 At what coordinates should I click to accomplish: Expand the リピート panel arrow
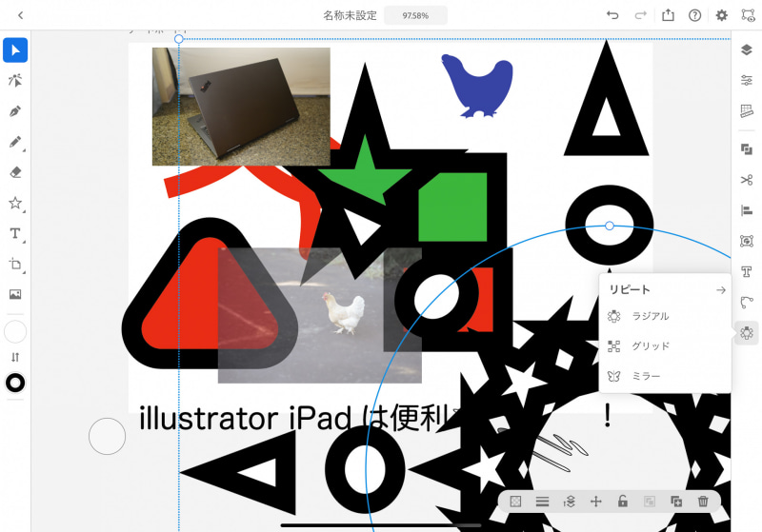(721, 289)
